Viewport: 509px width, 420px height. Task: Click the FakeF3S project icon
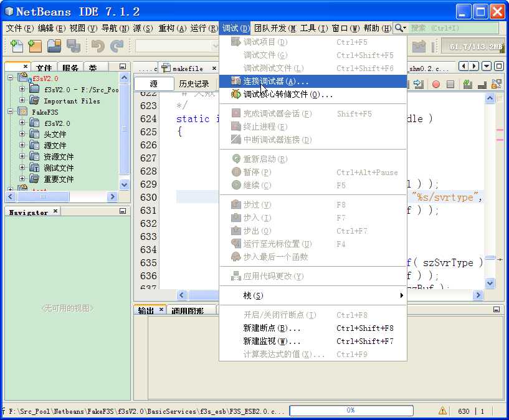tap(22, 112)
